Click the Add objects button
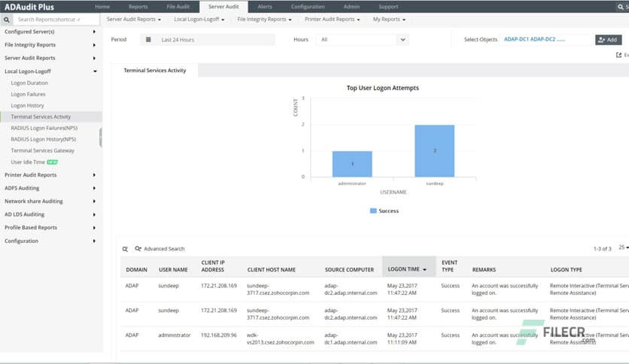Viewport: 629px width, 364px height. 608,39
